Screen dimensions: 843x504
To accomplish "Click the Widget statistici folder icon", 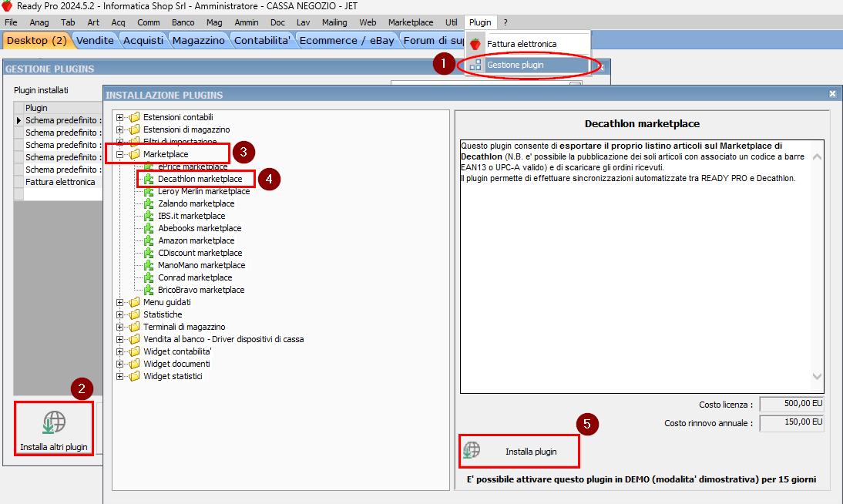I will coord(134,377).
